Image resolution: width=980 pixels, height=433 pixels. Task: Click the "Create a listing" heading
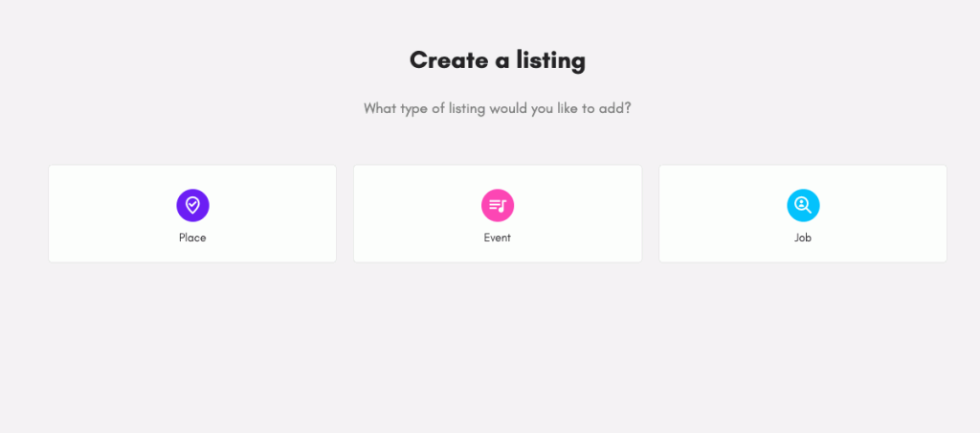498,60
